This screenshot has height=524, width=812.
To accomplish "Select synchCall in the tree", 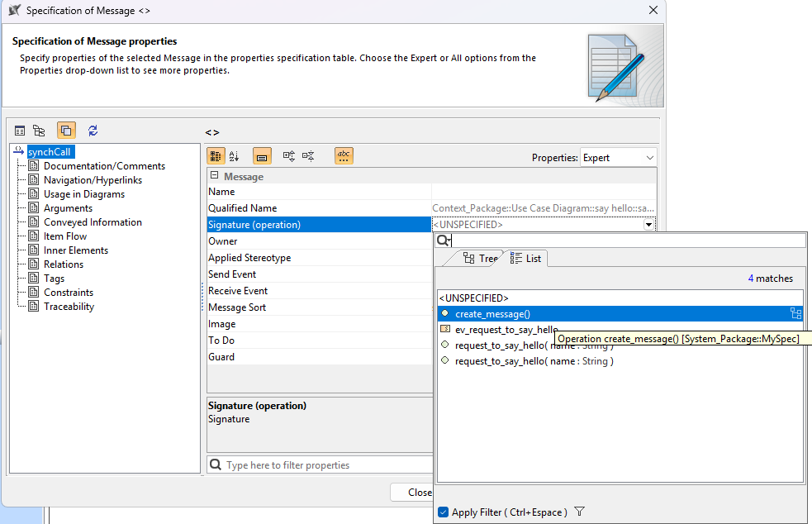I will coord(50,152).
